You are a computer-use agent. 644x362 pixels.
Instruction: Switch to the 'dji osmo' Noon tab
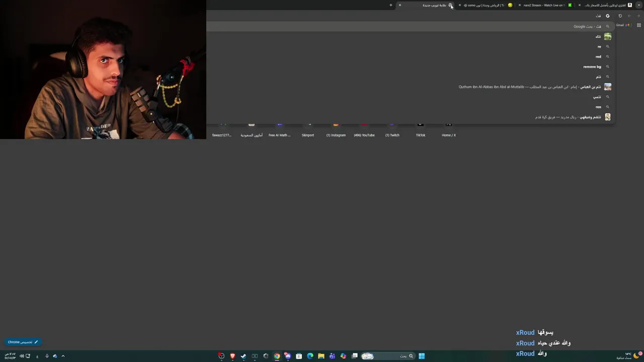point(485,5)
